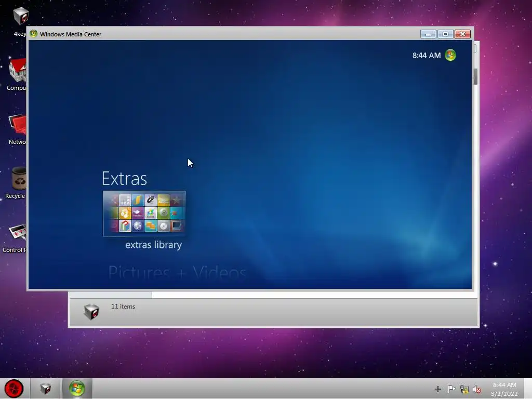Viewport: 532px width, 399px height.
Task: Select the Pictures + Videos menu heading
Action: 177,272
